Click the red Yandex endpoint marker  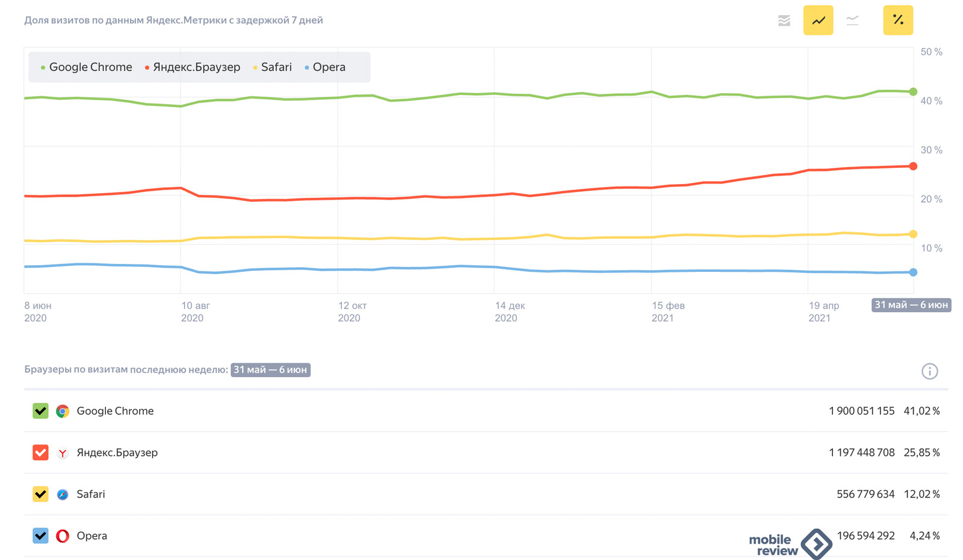click(x=913, y=166)
